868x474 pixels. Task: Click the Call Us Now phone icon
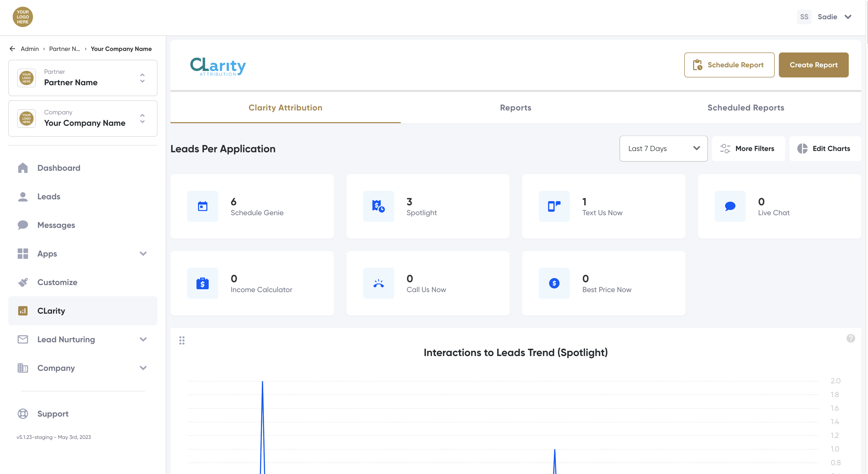[x=378, y=283]
